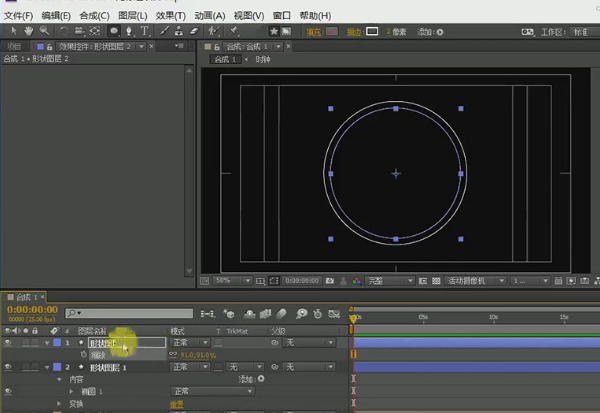Toggle visibility of 椭圆 1

[8, 391]
